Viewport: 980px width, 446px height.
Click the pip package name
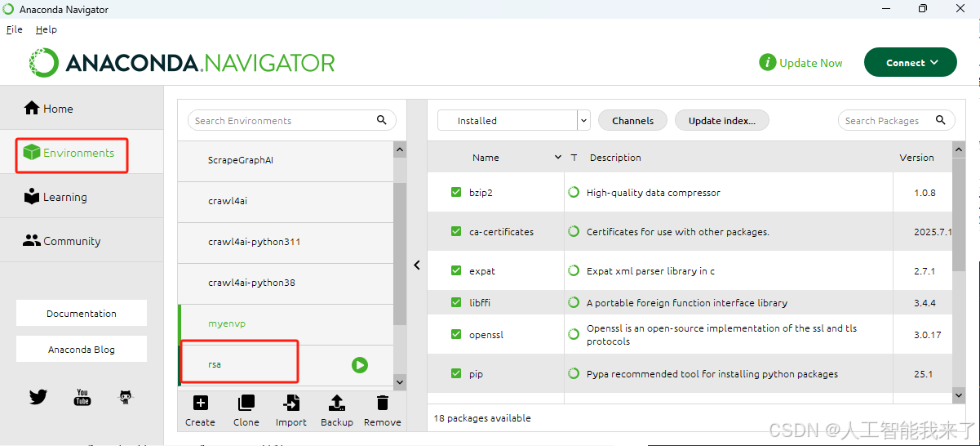(476, 374)
